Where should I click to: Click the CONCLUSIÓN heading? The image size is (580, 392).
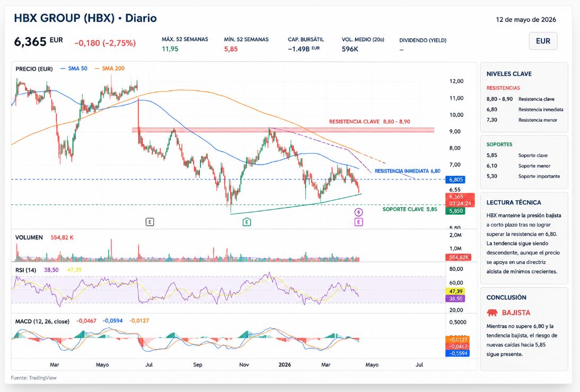pyautogui.click(x=506, y=297)
